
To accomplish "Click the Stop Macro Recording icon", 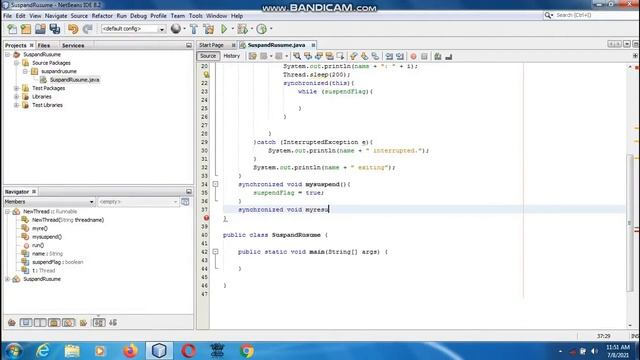I will coord(424,56).
